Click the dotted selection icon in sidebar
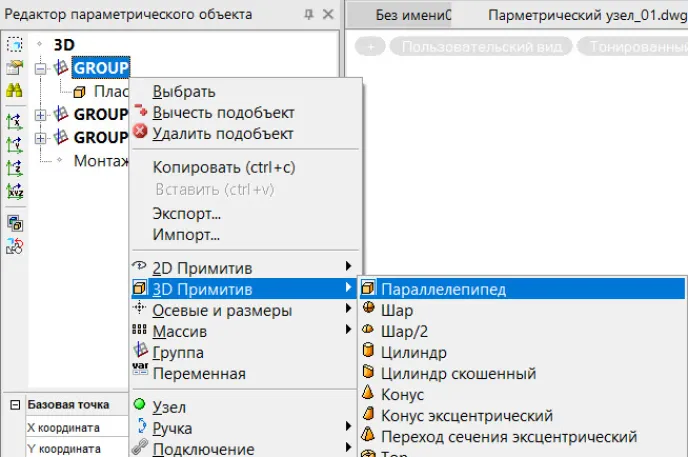Screen dimensions: 688x457 15,45
